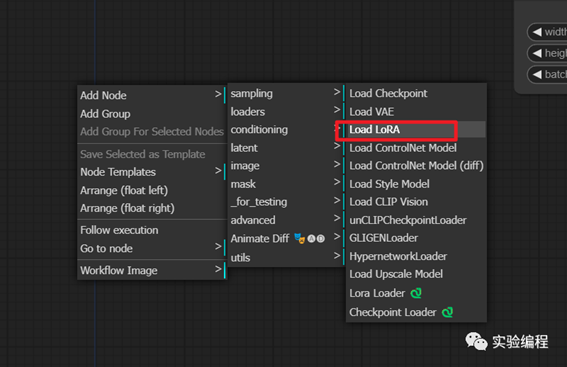Image resolution: width=567 pixels, height=367 pixels.
Task: Expand the latent category
Action: point(286,148)
